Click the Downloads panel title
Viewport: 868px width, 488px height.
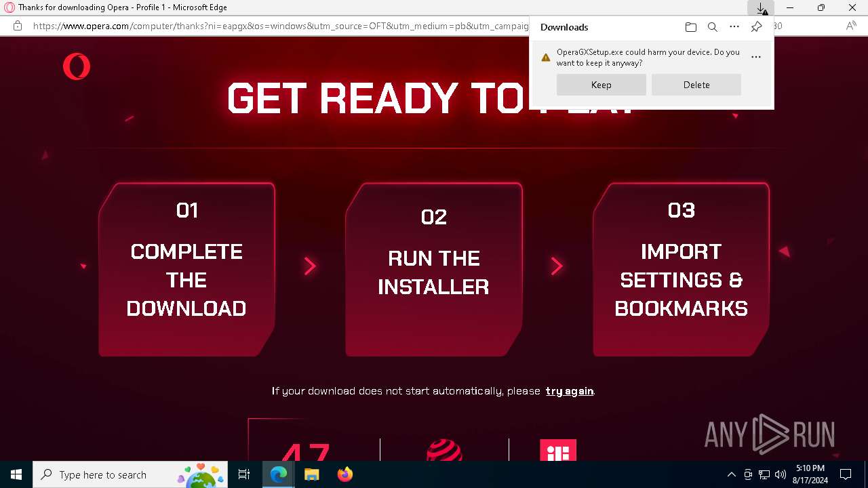[x=564, y=27]
